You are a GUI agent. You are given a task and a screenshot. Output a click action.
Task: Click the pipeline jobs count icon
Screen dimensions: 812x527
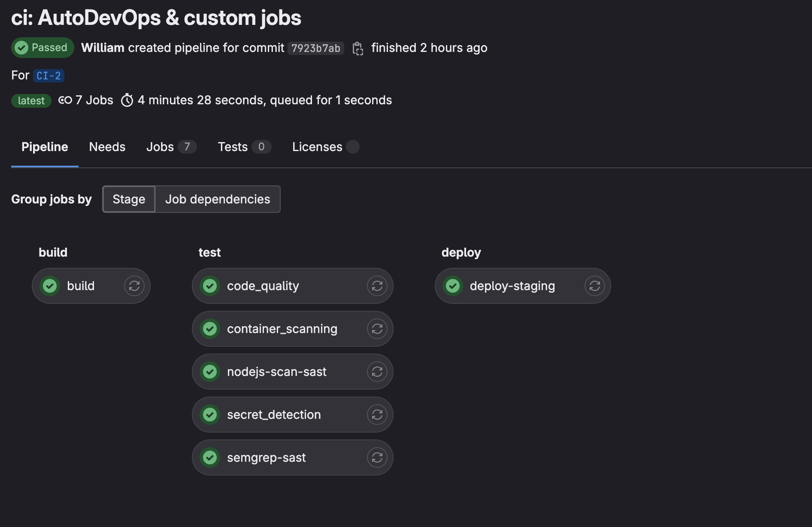[65, 100]
